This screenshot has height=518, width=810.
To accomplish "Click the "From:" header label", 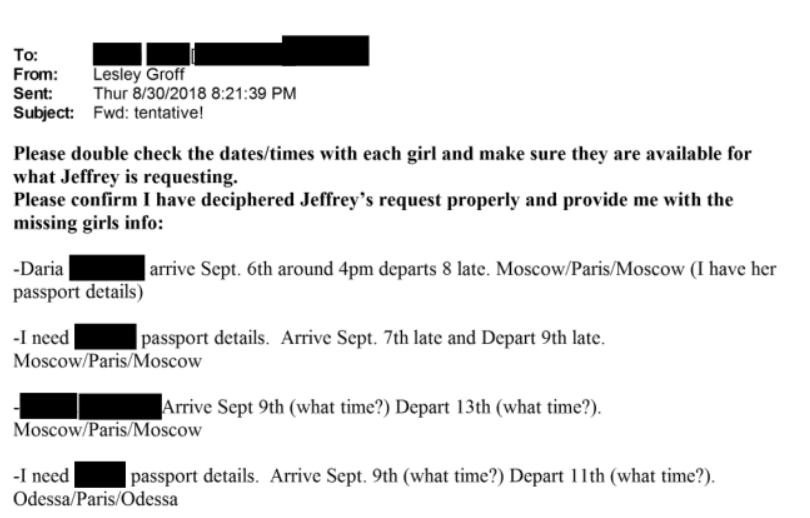I will 31,73.
